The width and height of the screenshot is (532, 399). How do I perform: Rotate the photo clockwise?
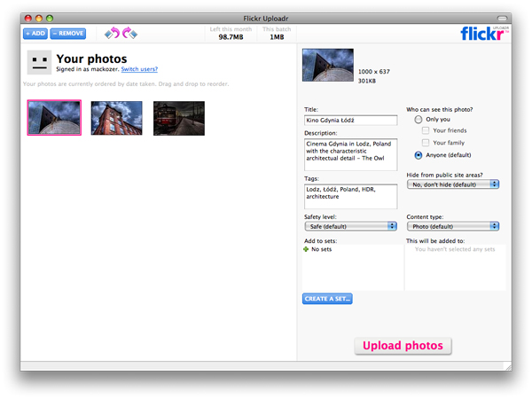coord(129,34)
